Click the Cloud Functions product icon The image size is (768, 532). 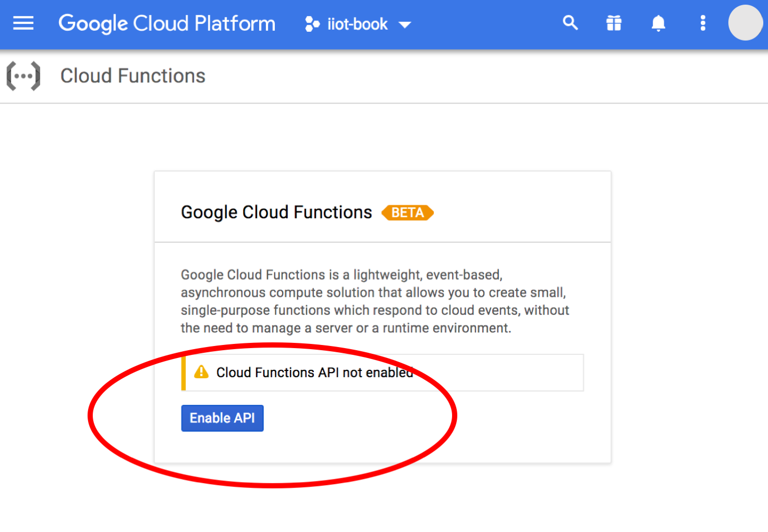click(23, 76)
